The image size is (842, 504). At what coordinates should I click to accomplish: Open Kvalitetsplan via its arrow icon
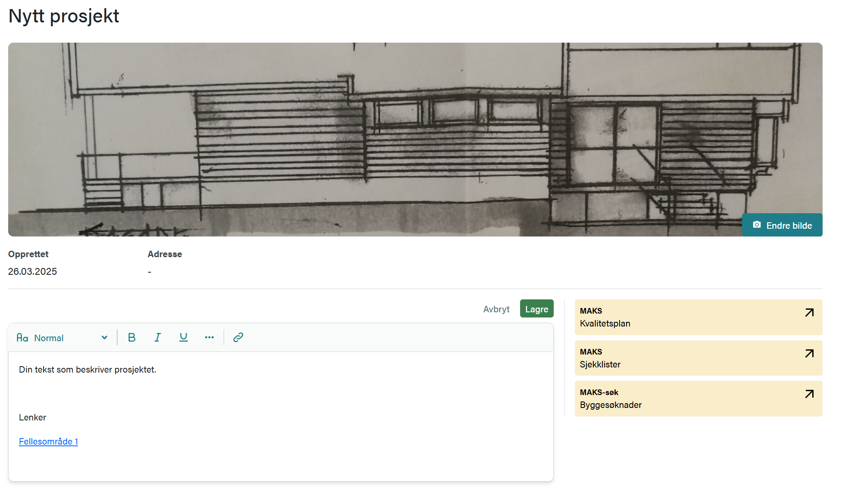809,313
